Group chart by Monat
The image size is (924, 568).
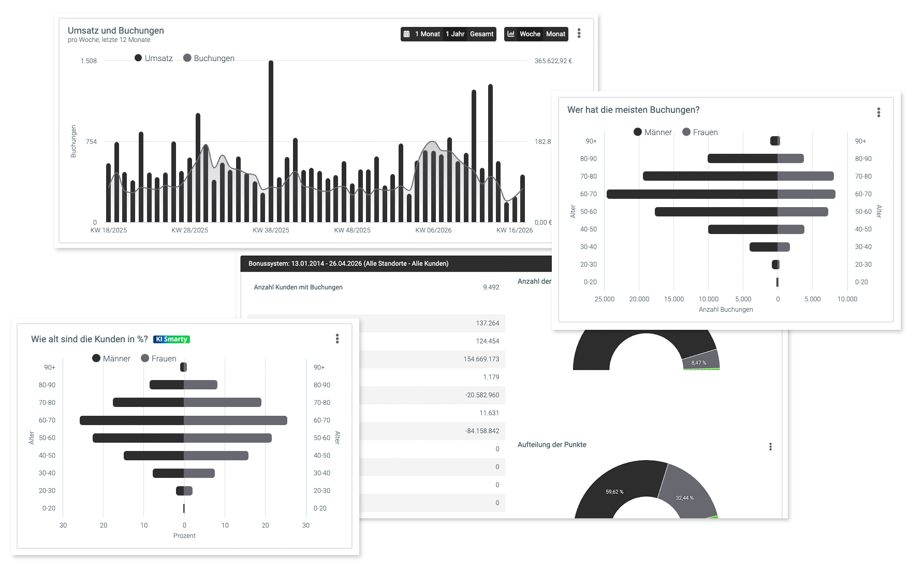[x=555, y=34]
